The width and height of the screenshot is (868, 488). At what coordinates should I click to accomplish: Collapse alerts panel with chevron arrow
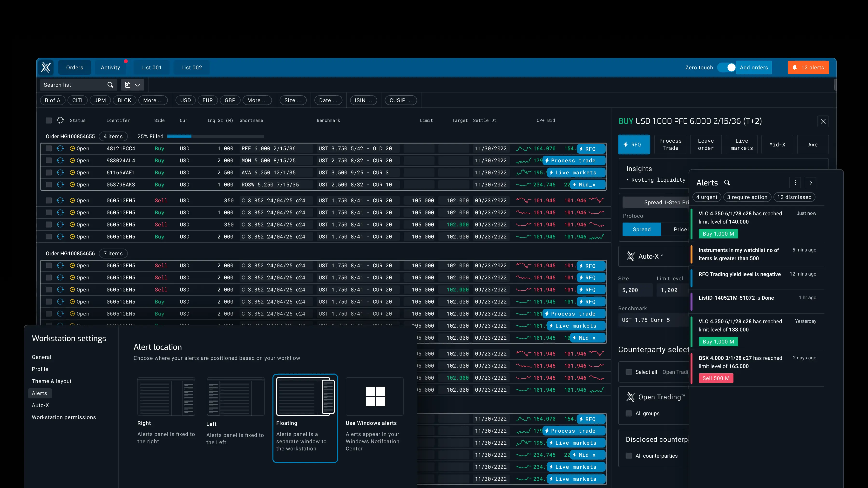point(811,182)
